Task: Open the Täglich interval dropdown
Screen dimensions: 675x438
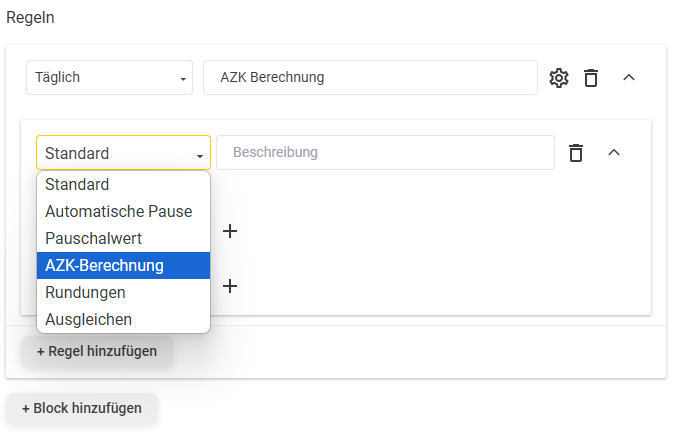Action: (109, 78)
